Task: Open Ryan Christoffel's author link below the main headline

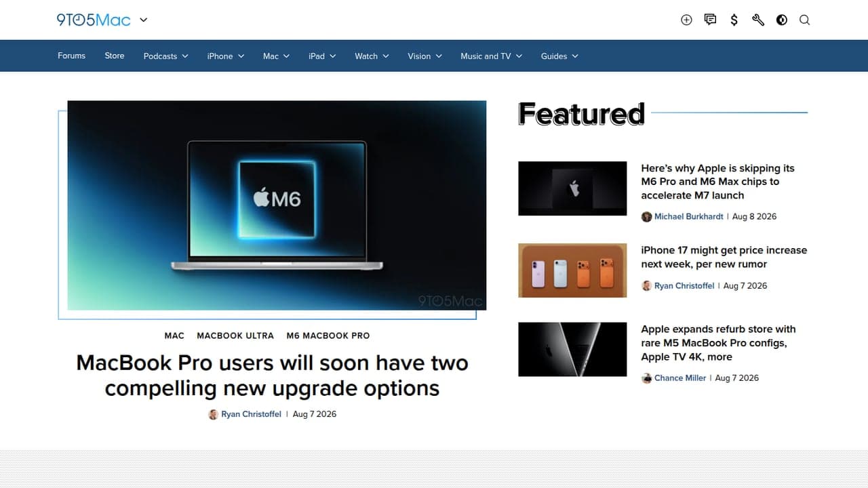Action: [251, 414]
